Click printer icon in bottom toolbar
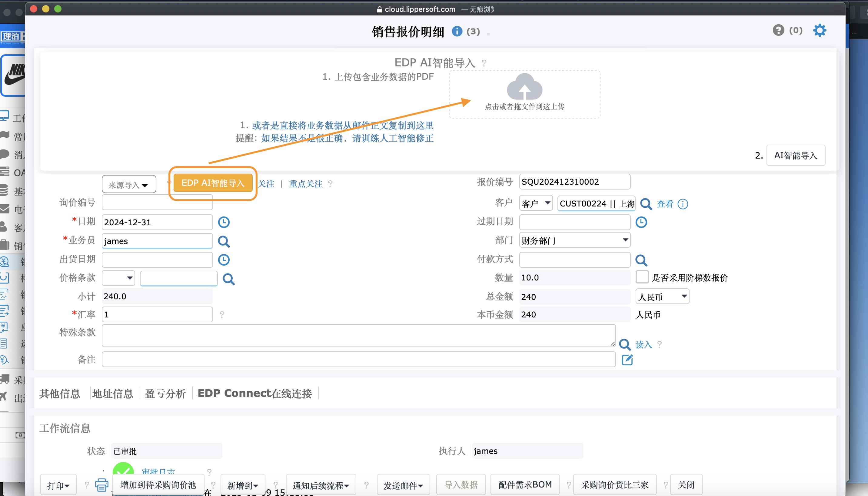This screenshot has width=868, height=496. click(101, 485)
